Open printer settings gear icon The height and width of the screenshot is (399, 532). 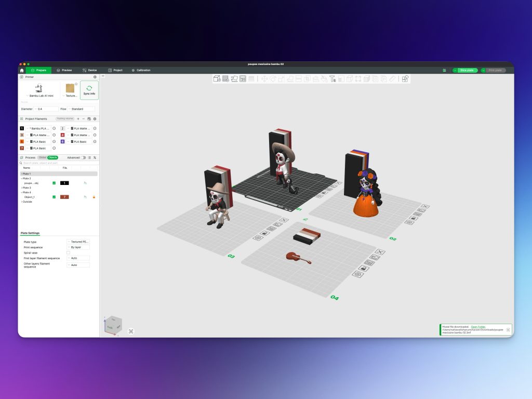pyautogui.click(x=95, y=77)
